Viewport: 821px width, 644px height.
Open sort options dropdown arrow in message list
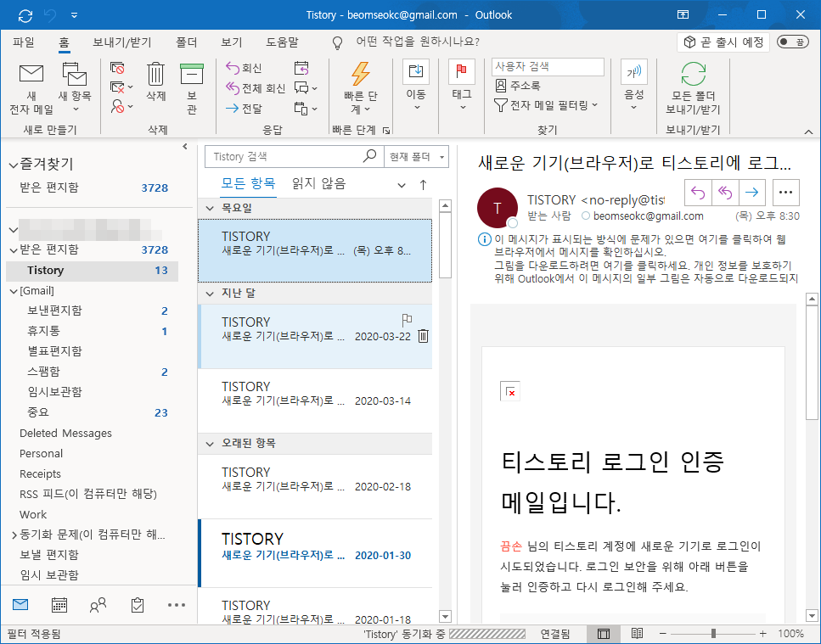click(x=402, y=185)
